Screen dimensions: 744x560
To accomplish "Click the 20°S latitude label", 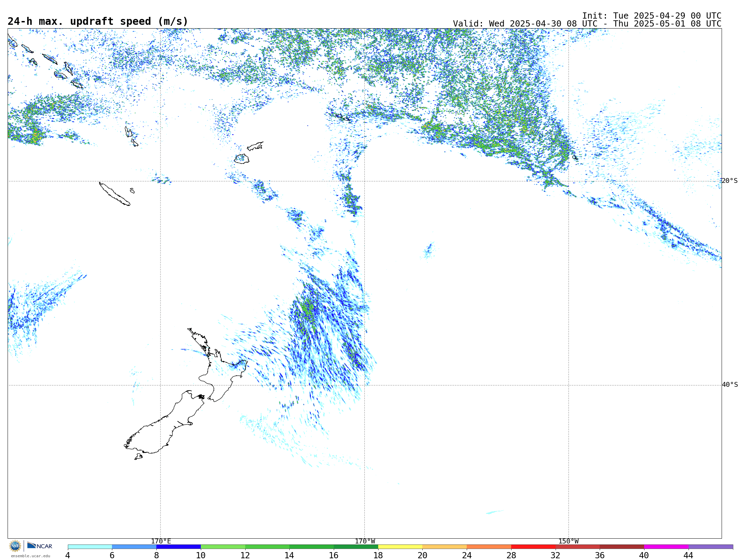I will coord(730,181).
